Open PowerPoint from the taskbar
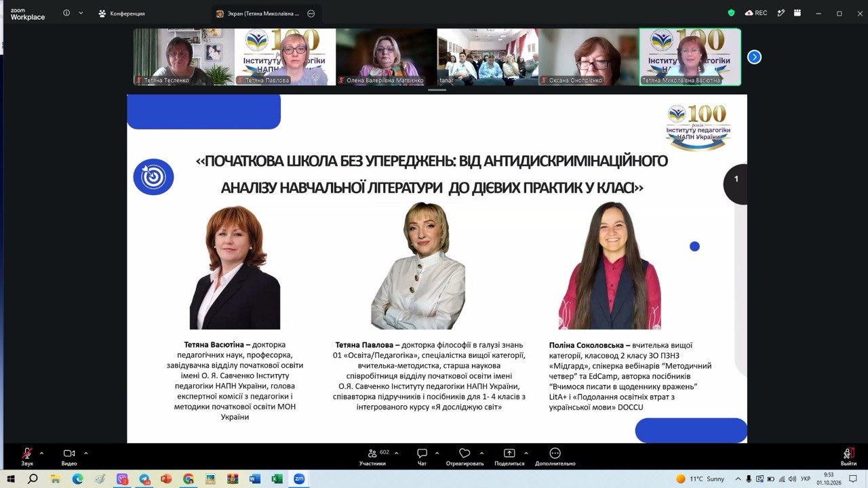868x488 pixels. pos(166,479)
